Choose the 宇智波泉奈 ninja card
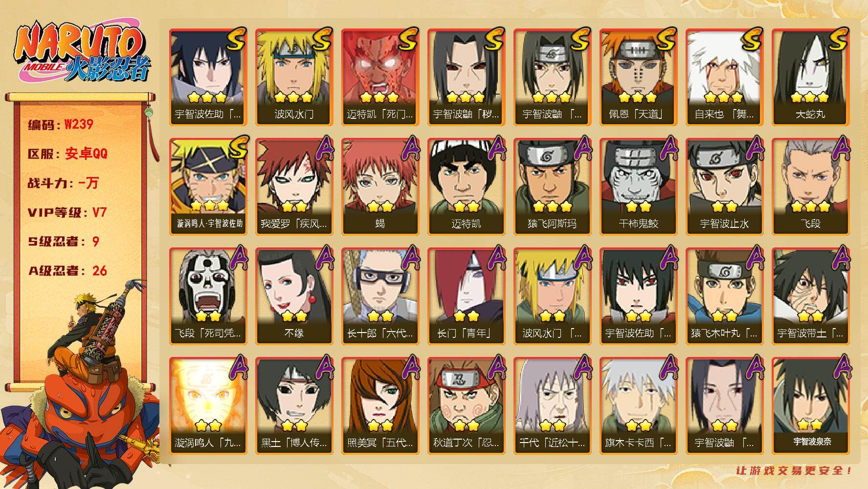868x489 pixels. click(x=810, y=406)
